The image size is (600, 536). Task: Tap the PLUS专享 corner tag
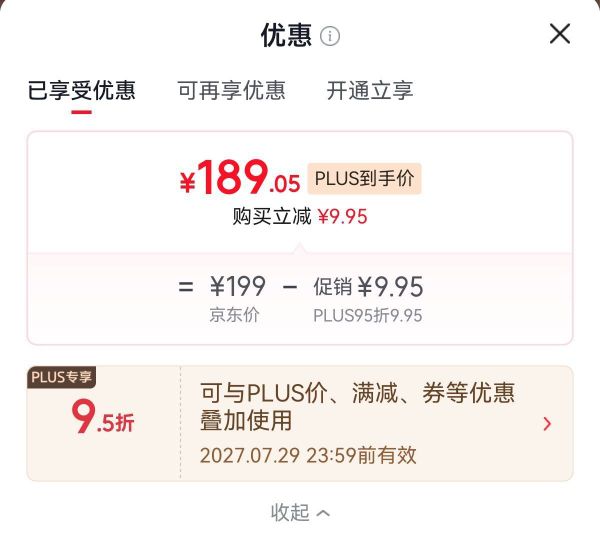tap(61, 377)
